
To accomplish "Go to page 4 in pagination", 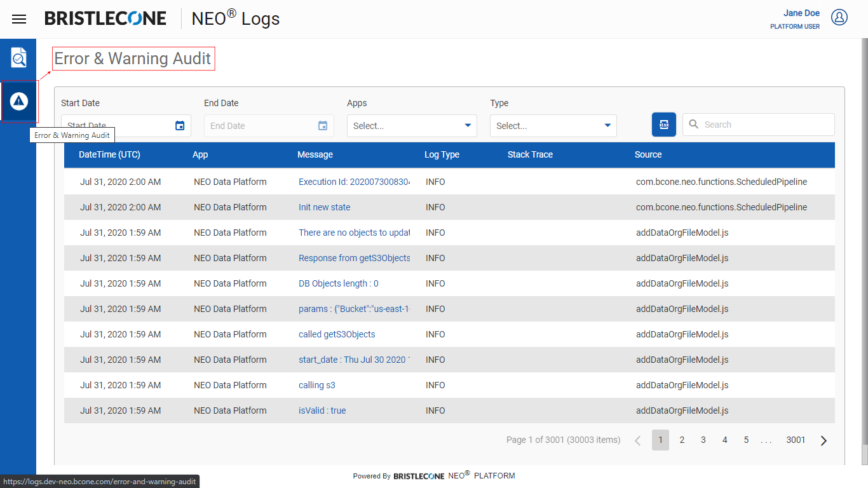I will [x=724, y=440].
